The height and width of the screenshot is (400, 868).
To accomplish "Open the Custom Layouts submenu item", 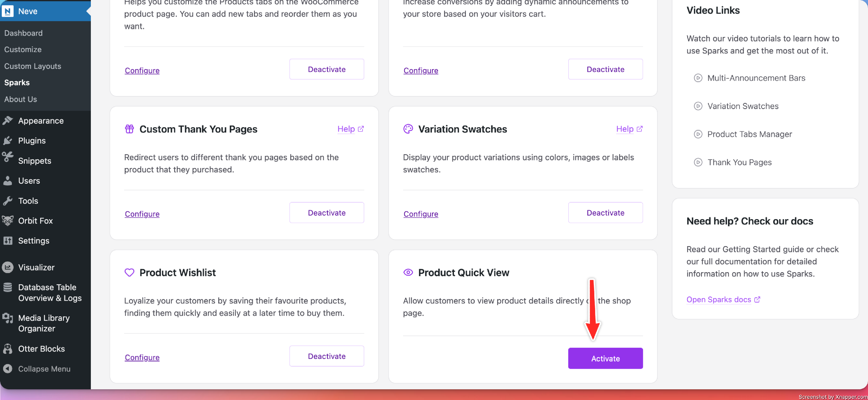I will [32, 66].
